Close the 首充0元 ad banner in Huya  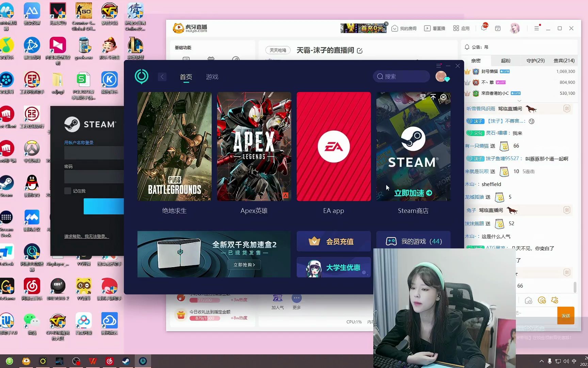click(x=386, y=24)
